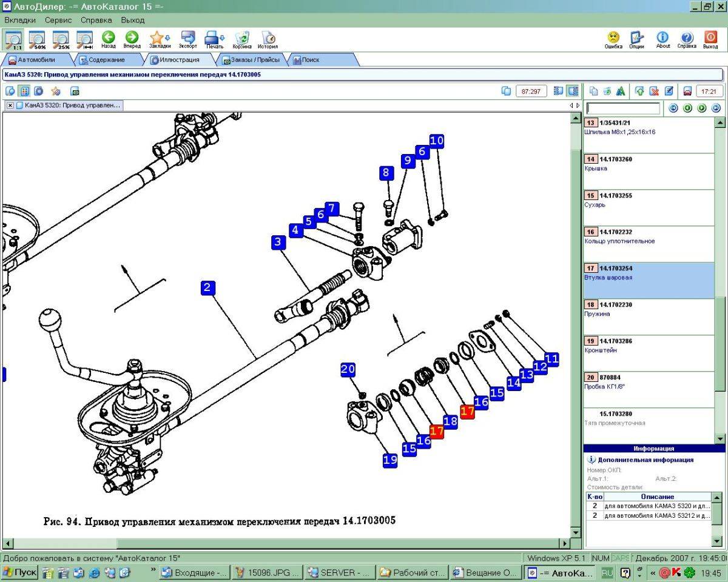Close the КамАЗ 5320 illustration tab

pyautogui.click(x=10, y=105)
